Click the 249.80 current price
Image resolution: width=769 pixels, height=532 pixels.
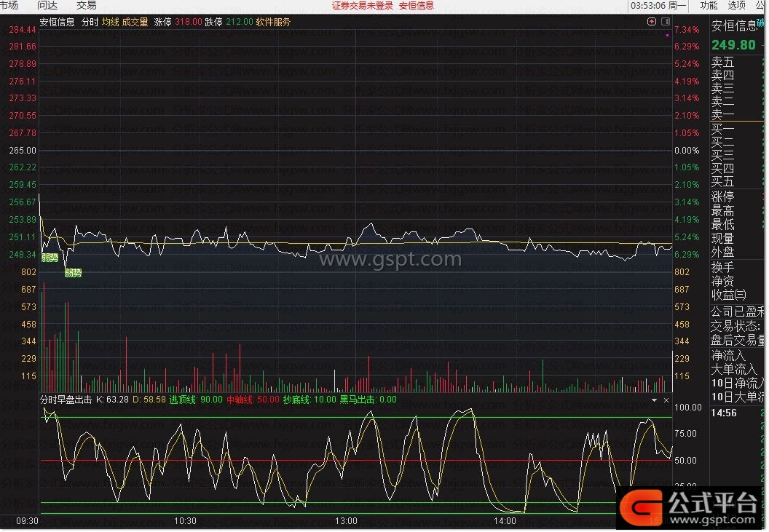pos(734,45)
